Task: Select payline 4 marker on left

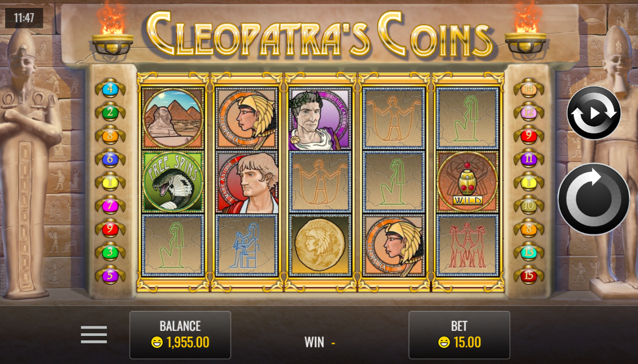Action: (x=110, y=88)
